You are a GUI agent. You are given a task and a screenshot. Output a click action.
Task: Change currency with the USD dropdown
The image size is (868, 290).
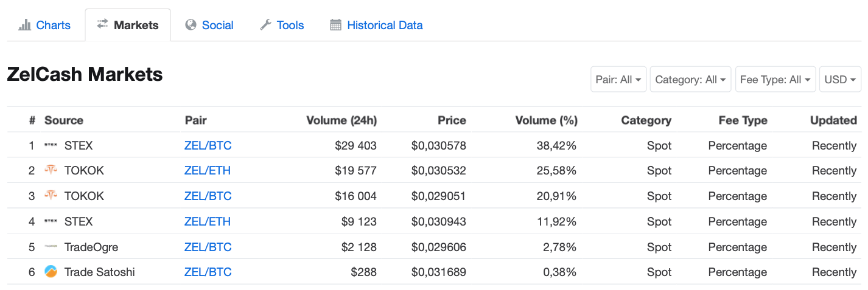[840, 80]
